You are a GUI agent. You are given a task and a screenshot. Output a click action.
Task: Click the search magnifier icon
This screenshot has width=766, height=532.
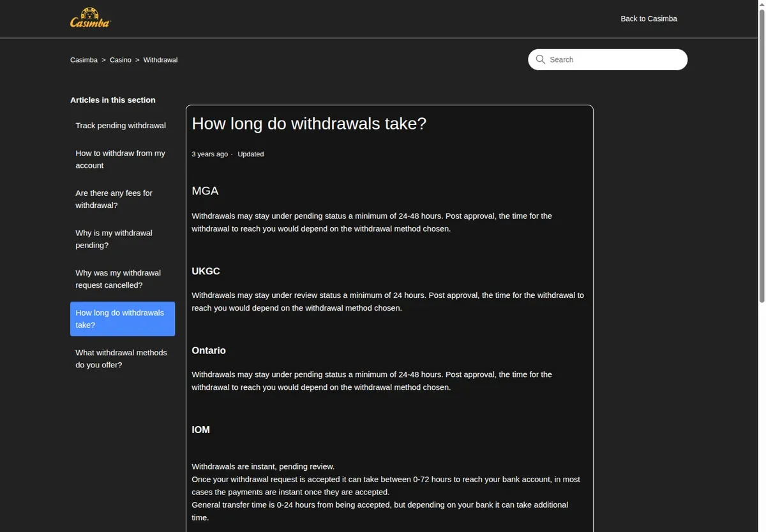point(541,59)
